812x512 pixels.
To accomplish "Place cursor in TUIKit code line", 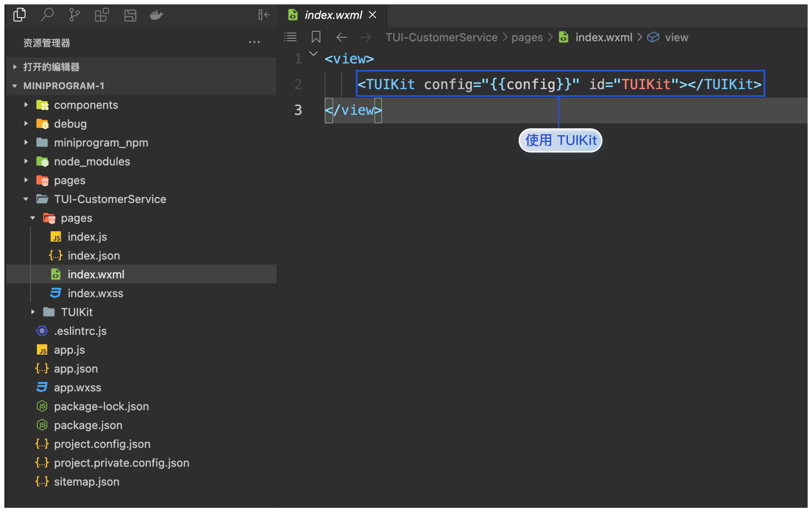I will (560, 84).
